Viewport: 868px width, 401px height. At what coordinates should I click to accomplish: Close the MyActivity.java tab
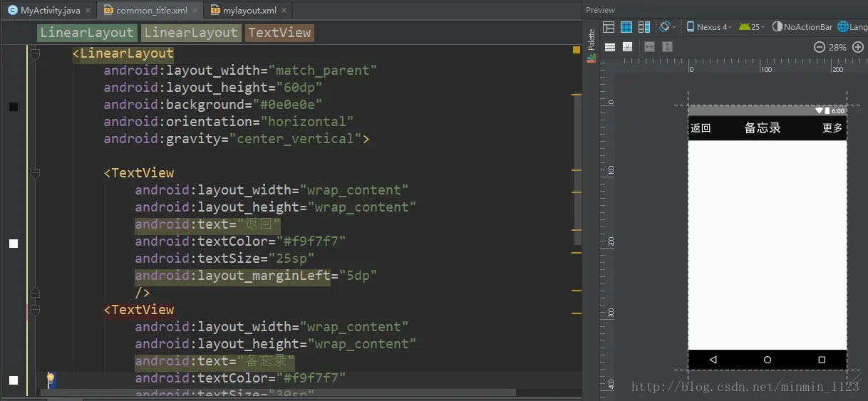coord(88,11)
